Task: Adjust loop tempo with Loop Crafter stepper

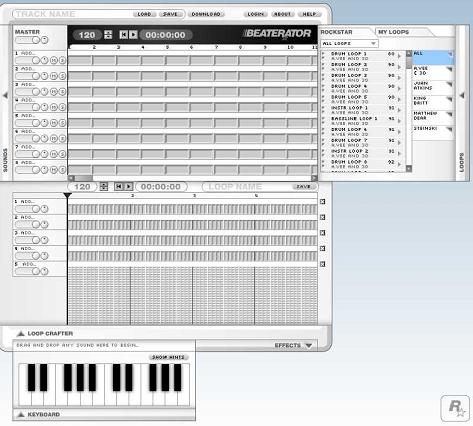Action: point(104,187)
